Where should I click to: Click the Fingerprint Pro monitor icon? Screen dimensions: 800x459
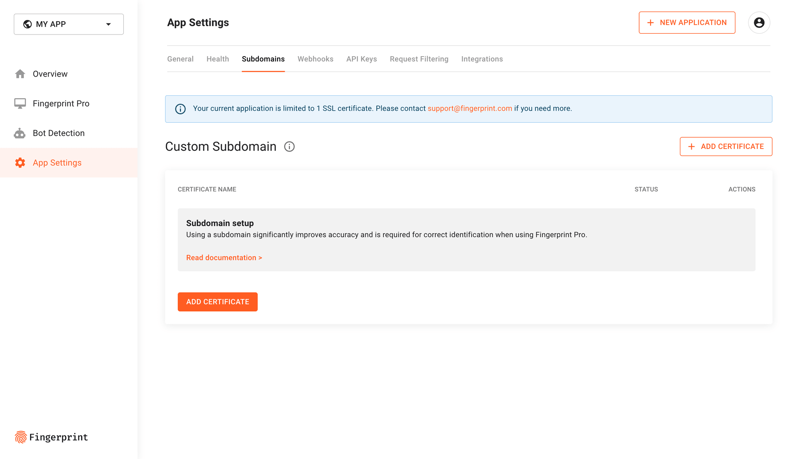tap(20, 103)
